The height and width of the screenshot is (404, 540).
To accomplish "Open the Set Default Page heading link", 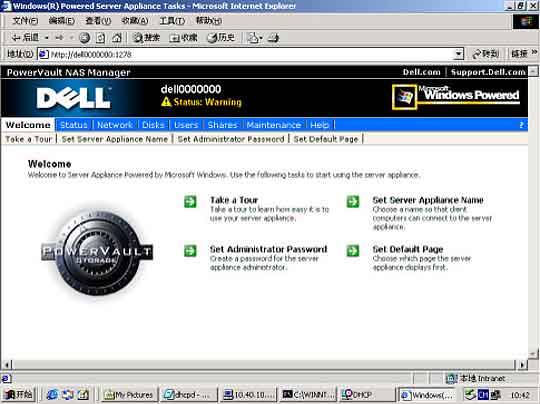I will (x=408, y=249).
